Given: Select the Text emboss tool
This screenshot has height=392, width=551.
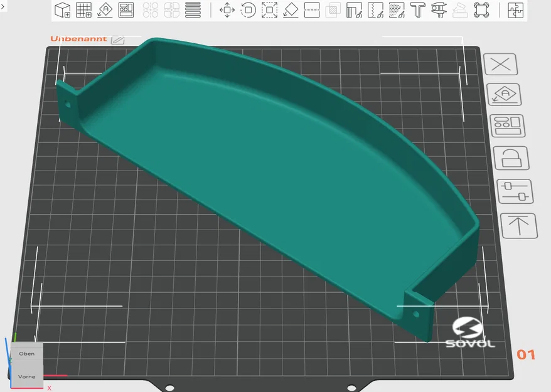Looking at the screenshot, I should coord(418,10).
